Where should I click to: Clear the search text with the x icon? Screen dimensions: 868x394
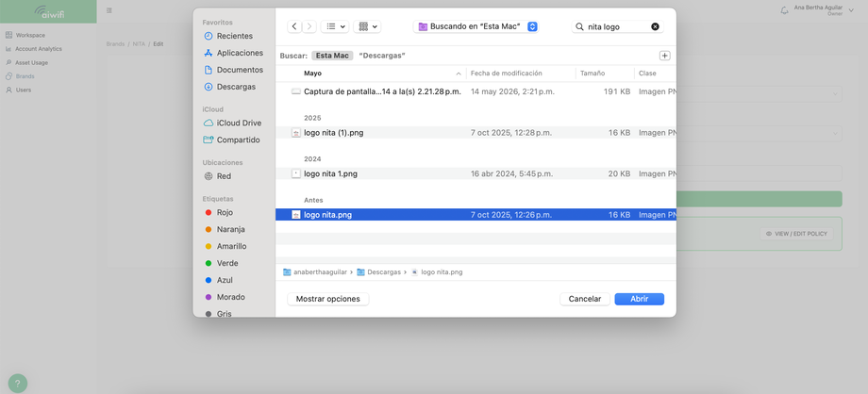click(x=655, y=26)
